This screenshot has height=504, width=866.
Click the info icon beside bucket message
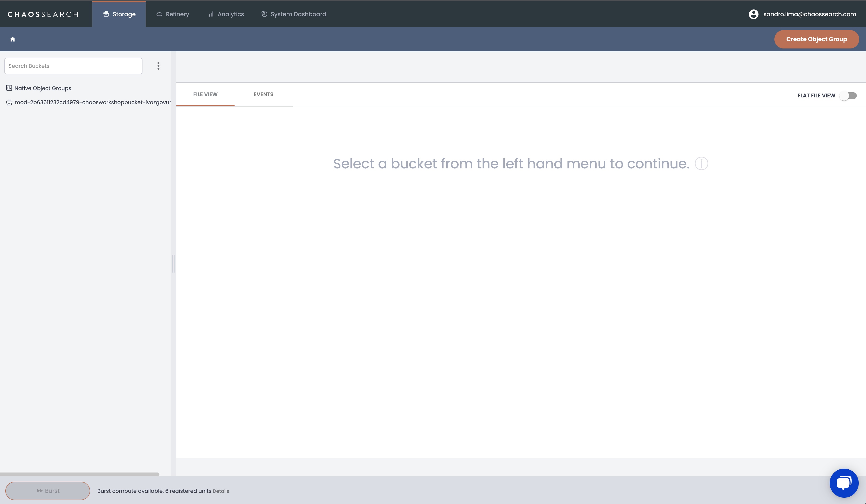click(x=701, y=164)
